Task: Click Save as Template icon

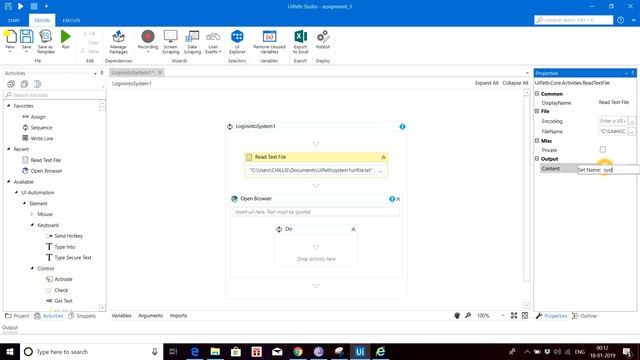Action: click(x=45, y=37)
